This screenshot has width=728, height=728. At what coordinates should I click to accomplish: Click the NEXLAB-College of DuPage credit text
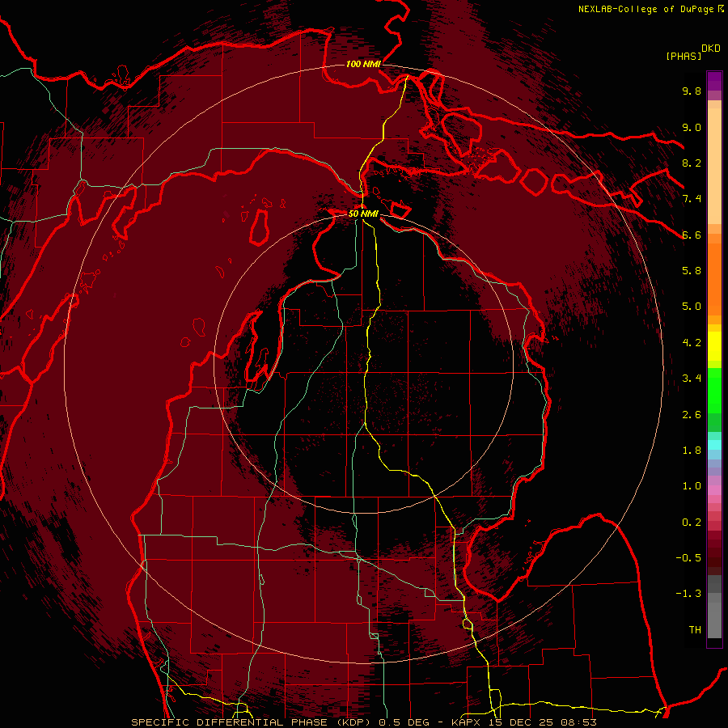(645, 9)
